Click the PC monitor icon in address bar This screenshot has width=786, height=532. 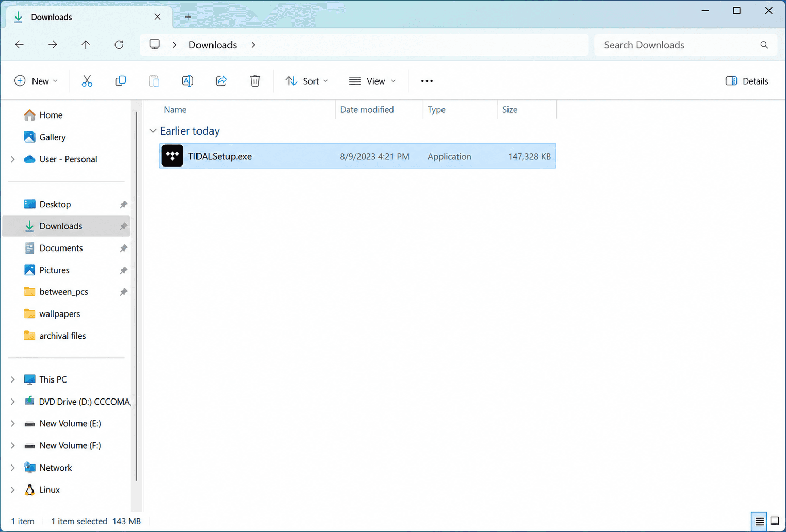pos(155,45)
